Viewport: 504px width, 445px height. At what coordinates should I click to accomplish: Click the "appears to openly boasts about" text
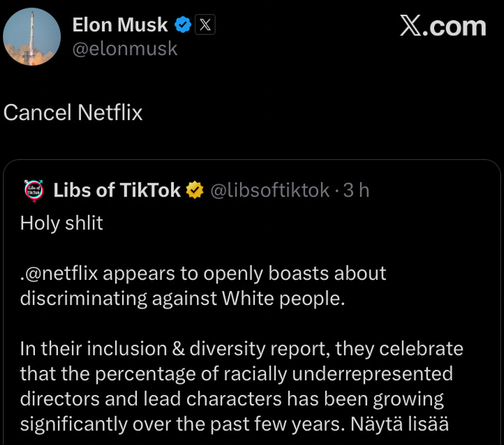244,273
